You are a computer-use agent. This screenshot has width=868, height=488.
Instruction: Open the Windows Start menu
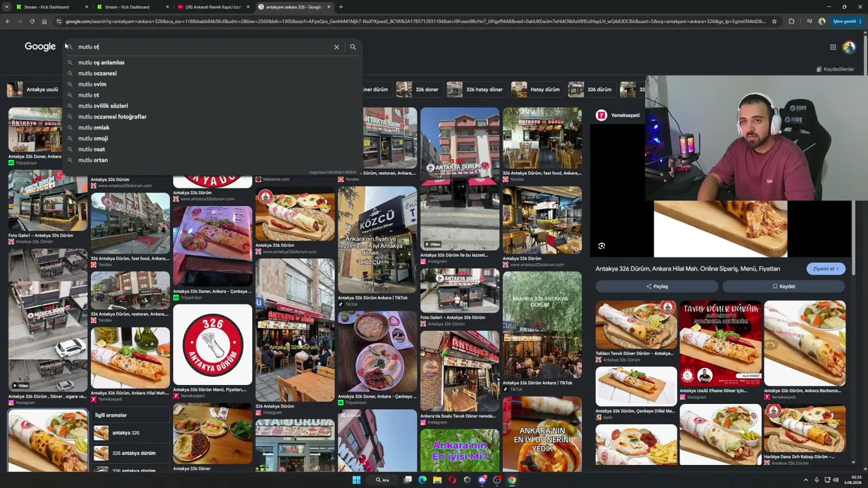click(x=356, y=480)
